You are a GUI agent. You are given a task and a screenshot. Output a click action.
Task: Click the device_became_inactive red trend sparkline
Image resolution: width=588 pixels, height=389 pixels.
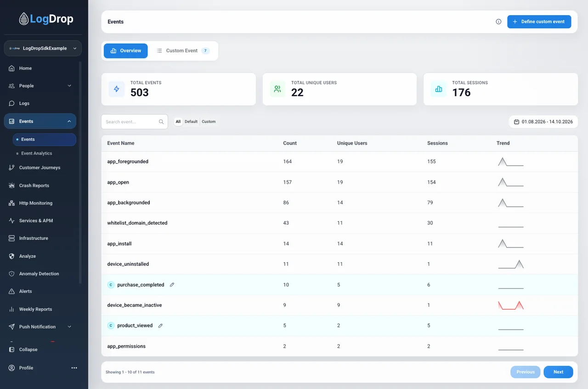point(511,305)
